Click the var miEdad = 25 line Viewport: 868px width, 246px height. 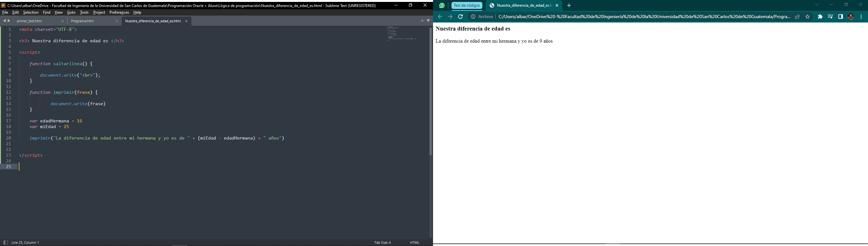pos(49,126)
